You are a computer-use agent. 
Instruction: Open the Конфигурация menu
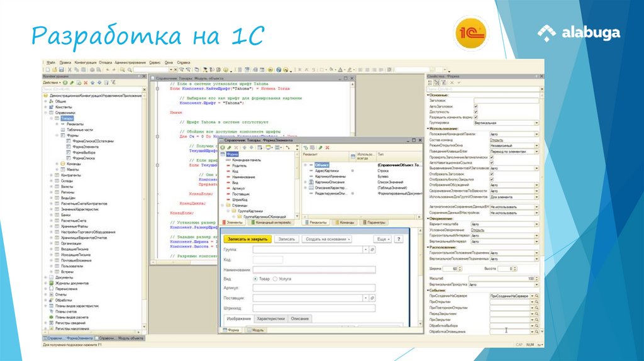click(x=86, y=62)
